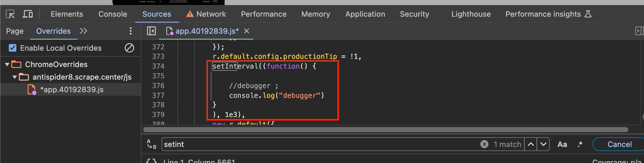Toggle the regular expression search option
Image resolution: width=644 pixels, height=163 pixels.
pyautogui.click(x=580, y=144)
